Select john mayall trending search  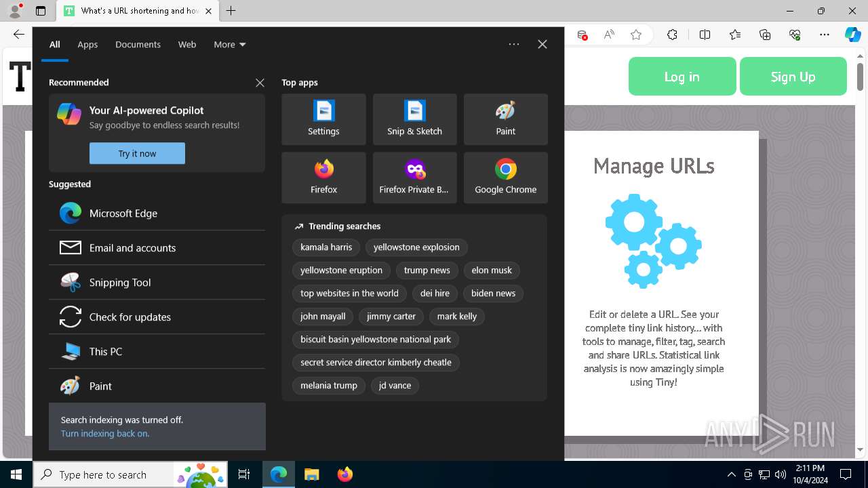(x=323, y=317)
